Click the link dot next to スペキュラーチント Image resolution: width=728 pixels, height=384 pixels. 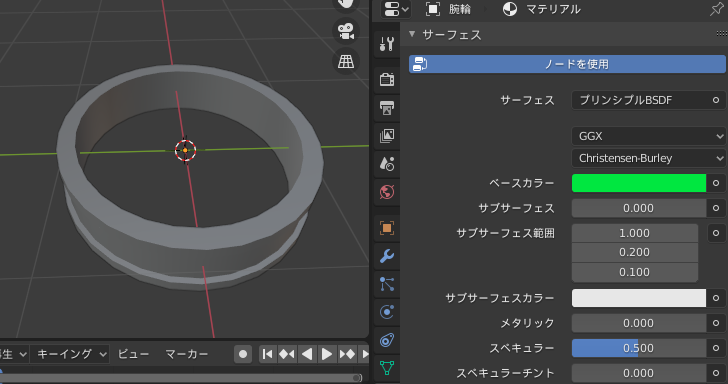[716, 373]
